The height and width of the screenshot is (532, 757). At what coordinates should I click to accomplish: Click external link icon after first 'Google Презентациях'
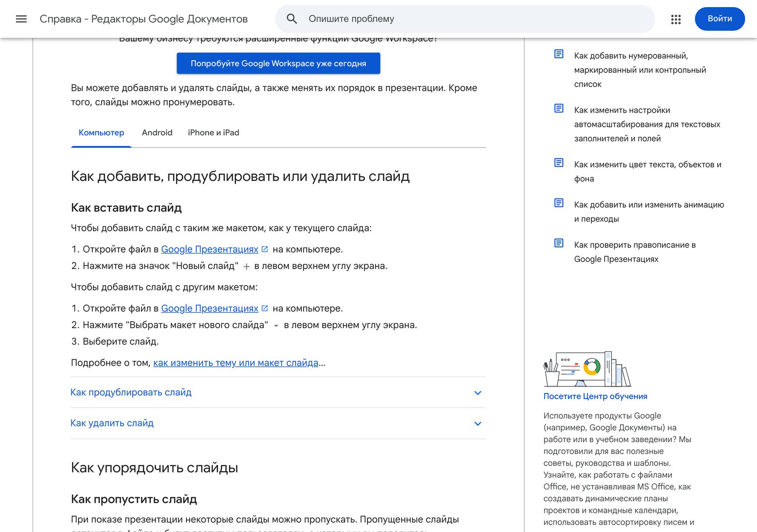(264, 249)
